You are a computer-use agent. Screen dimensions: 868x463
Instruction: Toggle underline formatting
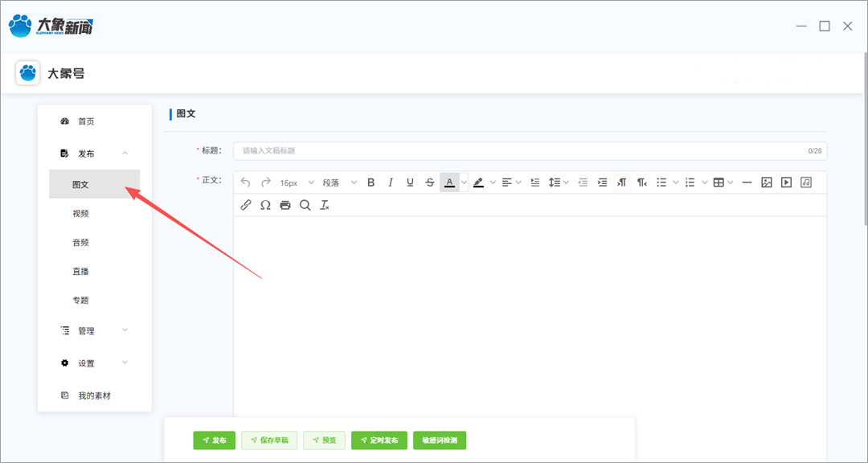click(x=410, y=182)
